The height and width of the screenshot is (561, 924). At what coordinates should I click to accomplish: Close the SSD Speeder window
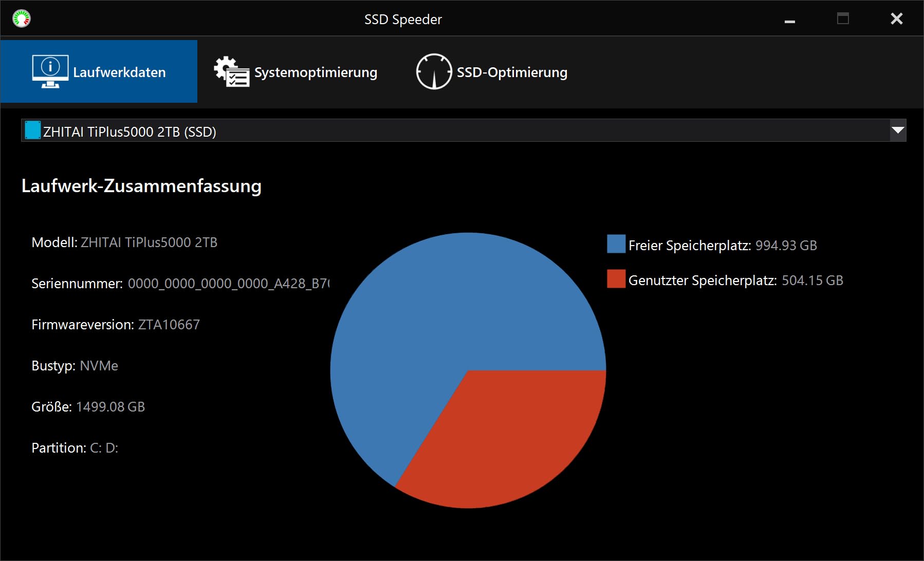point(897,19)
